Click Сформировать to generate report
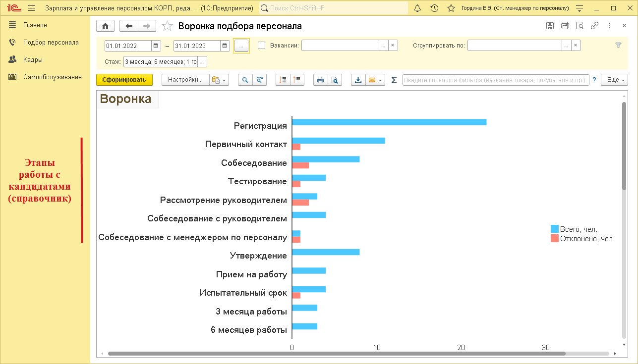 [x=124, y=80]
